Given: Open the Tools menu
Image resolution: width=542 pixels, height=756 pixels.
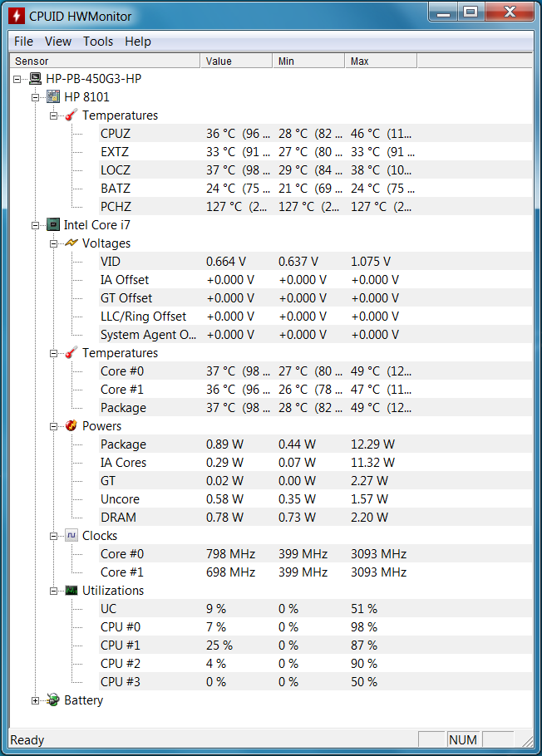Looking at the screenshot, I should [x=98, y=42].
